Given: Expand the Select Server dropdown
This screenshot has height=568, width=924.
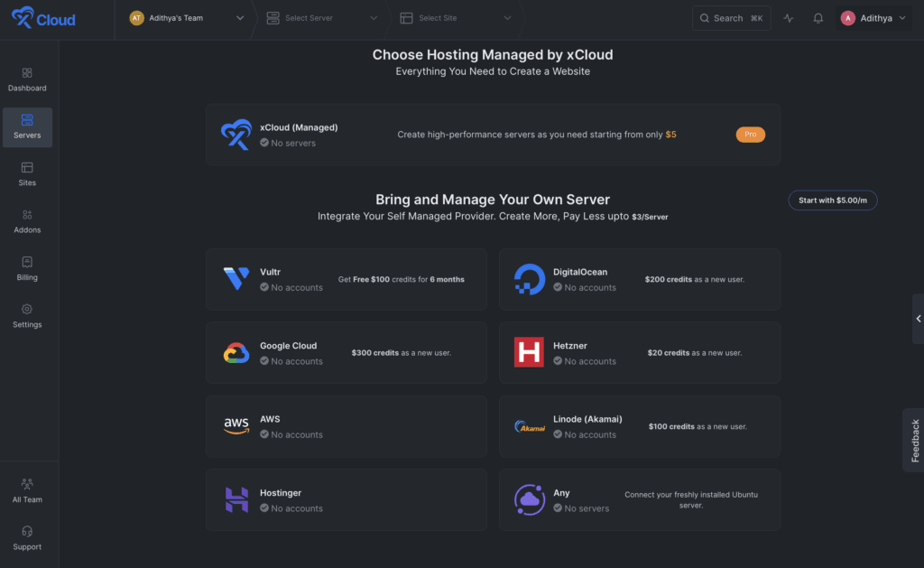Looking at the screenshot, I should (x=322, y=18).
